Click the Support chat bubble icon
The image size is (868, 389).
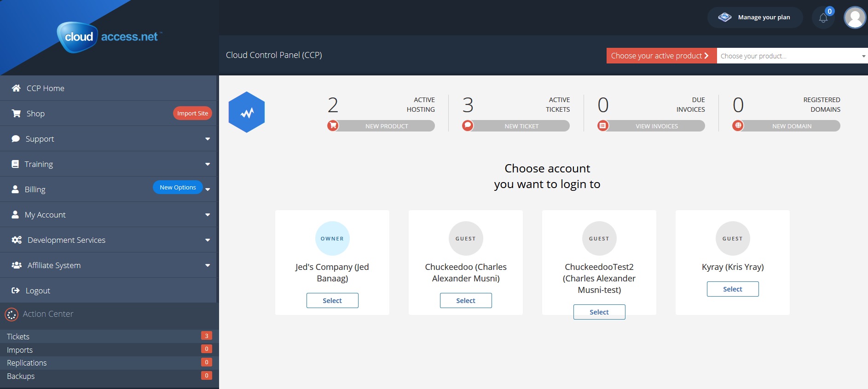16,138
